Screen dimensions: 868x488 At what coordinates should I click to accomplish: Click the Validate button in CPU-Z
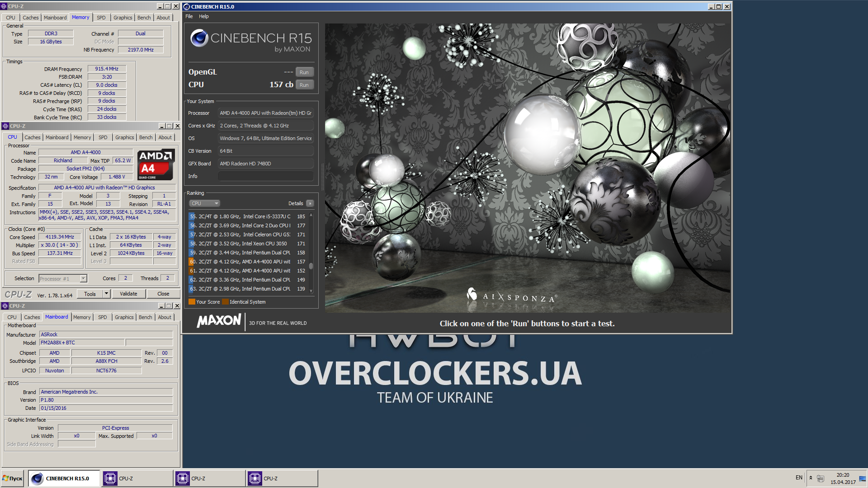128,294
